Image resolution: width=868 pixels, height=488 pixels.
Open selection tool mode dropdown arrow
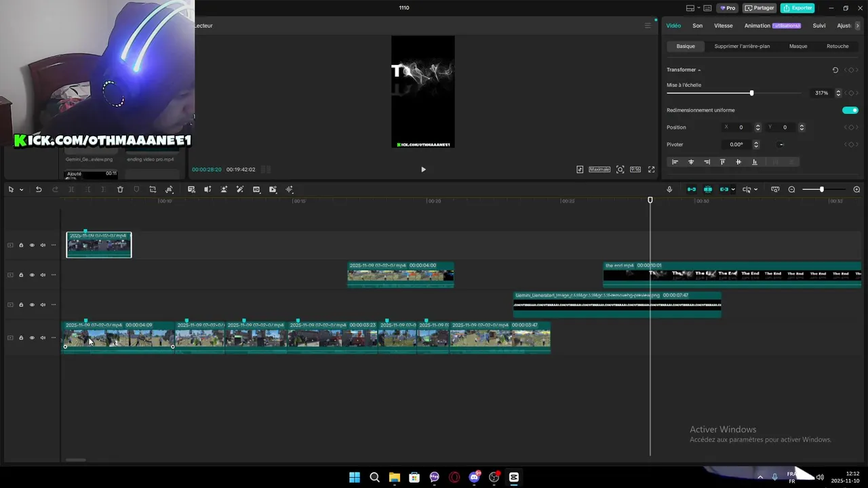(x=21, y=190)
